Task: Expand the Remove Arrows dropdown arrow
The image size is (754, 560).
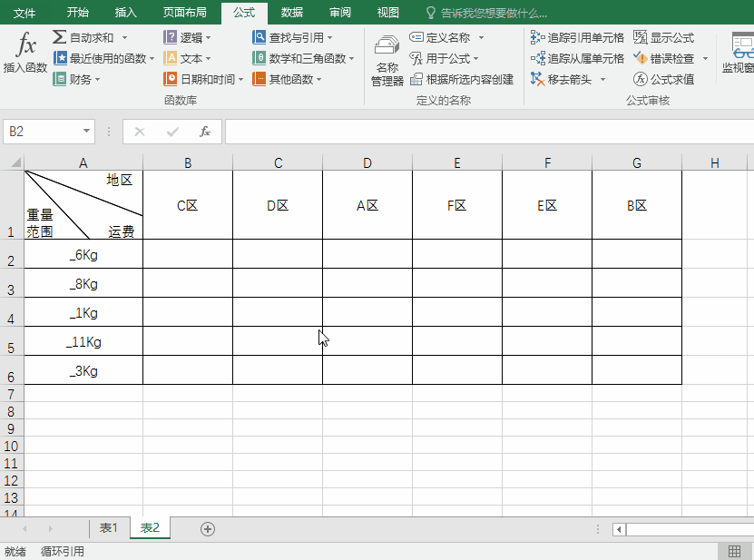Action: [x=602, y=79]
